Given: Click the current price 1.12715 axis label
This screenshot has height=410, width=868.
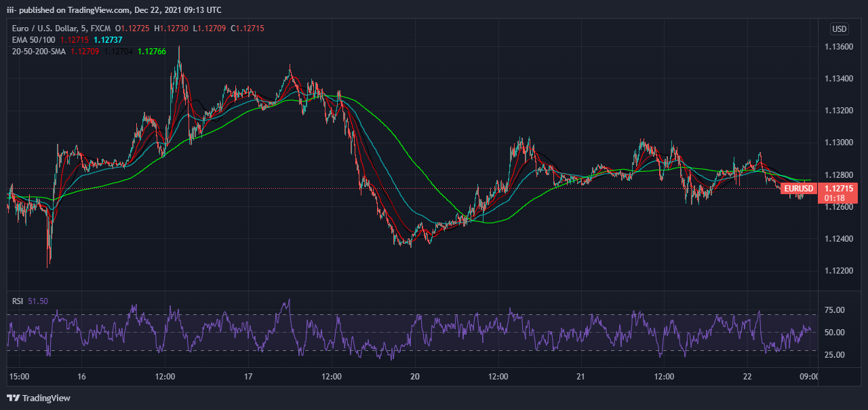Looking at the screenshot, I should tap(839, 188).
